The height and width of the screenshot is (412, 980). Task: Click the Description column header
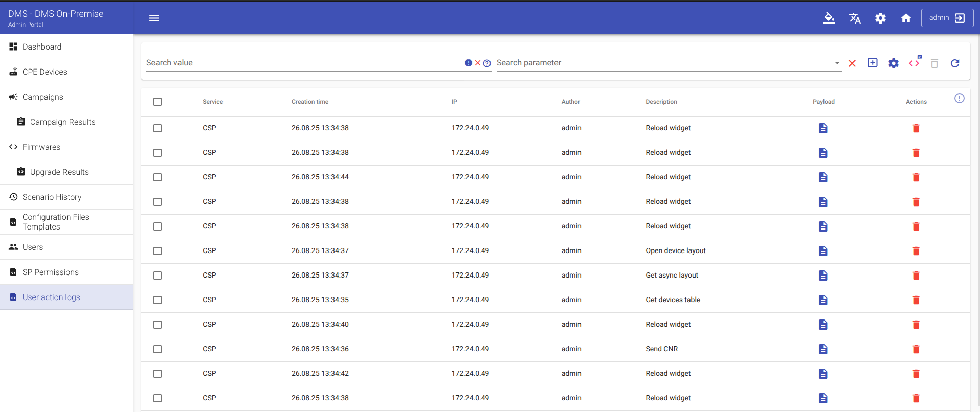pos(661,102)
